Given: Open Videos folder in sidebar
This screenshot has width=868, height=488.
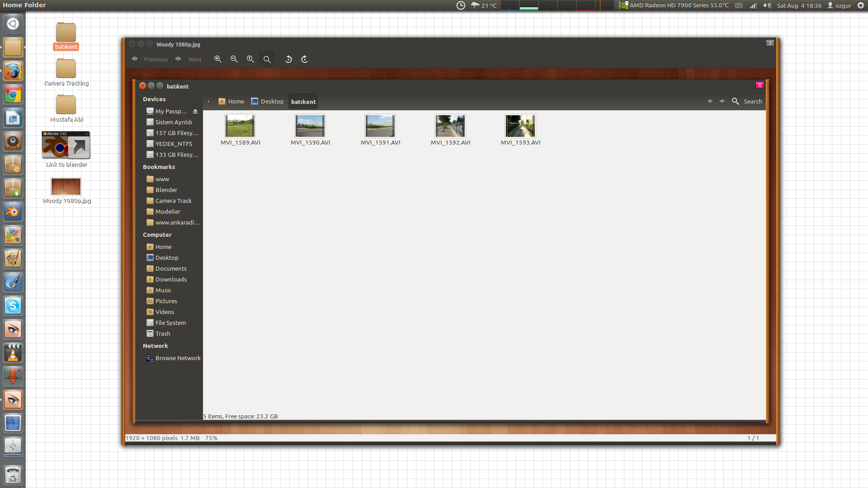Looking at the screenshot, I should point(160,312).
